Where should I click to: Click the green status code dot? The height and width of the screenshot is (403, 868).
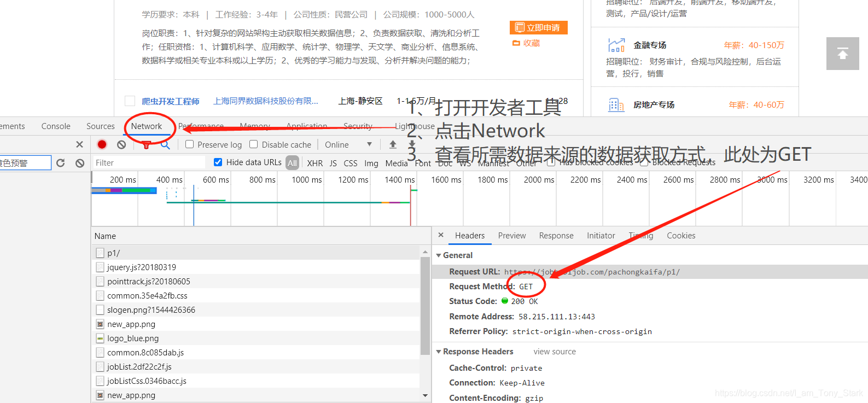(505, 301)
